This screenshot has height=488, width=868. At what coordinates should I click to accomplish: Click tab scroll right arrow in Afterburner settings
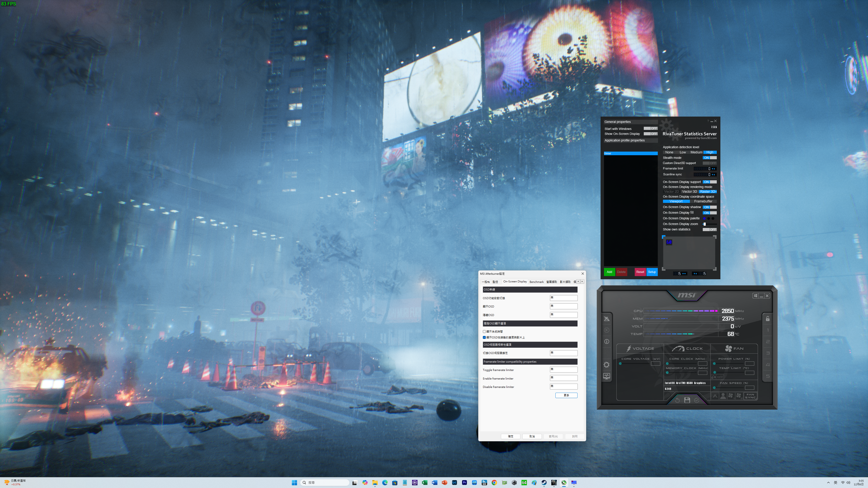(582, 282)
